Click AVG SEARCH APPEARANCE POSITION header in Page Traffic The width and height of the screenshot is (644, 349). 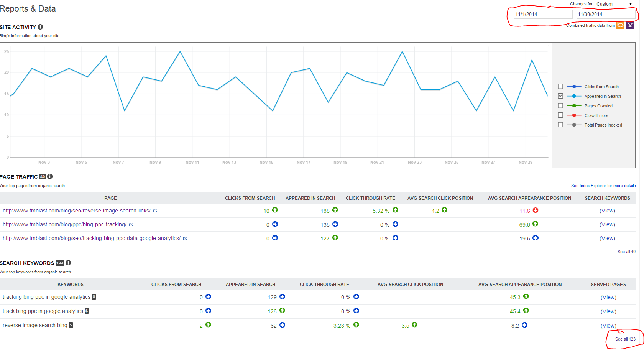click(529, 198)
